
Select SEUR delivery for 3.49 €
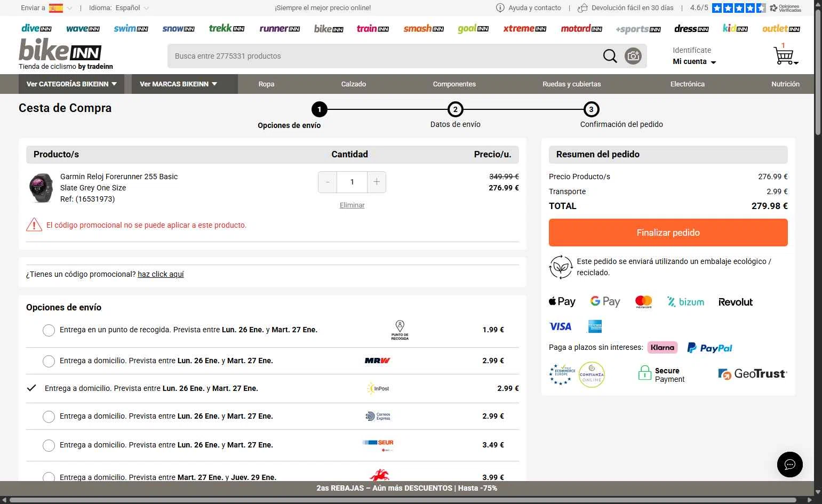click(49, 445)
